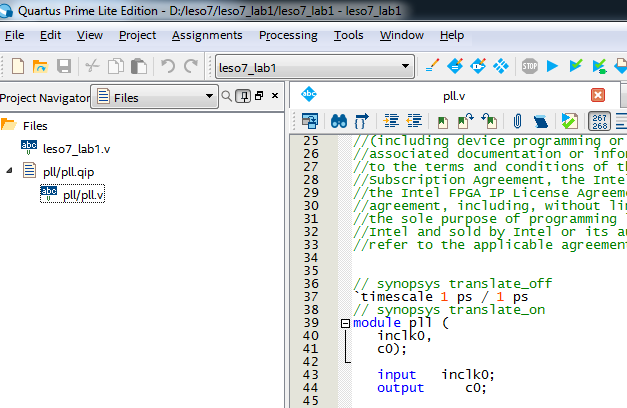Select pll/pll.qip in file tree
The width and height of the screenshot is (627, 408).
(x=68, y=172)
